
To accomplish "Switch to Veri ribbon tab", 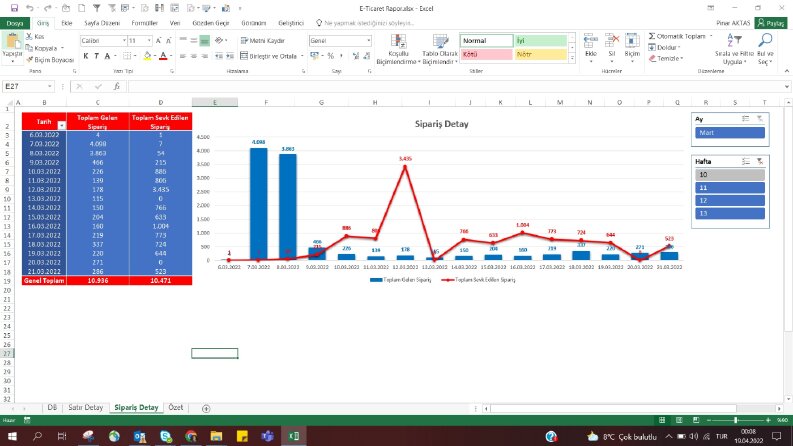I will [x=175, y=23].
